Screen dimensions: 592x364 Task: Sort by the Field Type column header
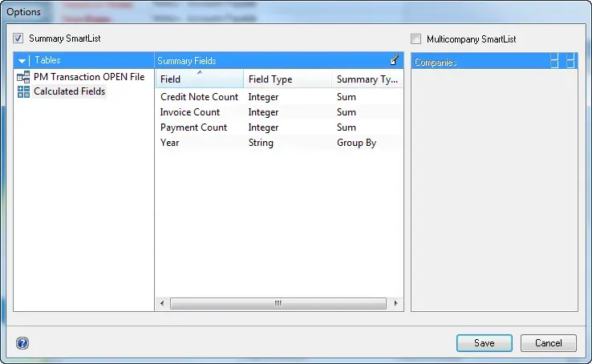point(287,79)
